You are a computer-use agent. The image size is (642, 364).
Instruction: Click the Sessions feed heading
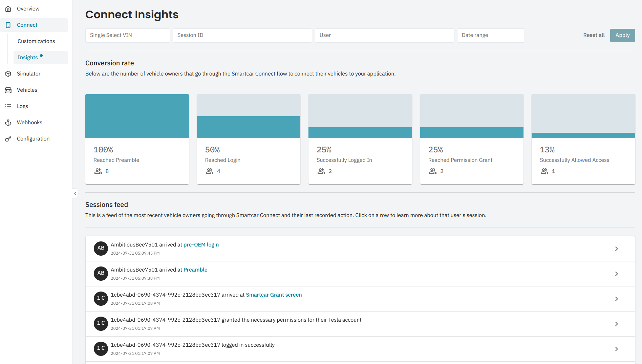[107, 205]
